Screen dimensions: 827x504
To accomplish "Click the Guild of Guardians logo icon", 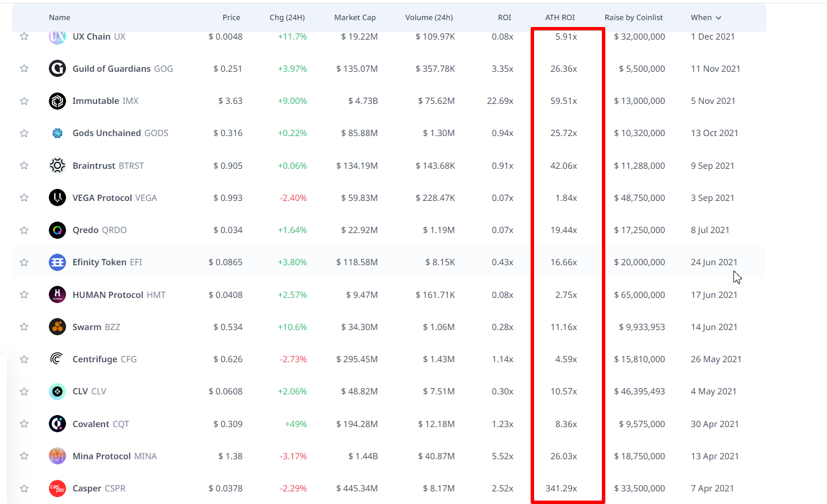I will click(x=57, y=69).
